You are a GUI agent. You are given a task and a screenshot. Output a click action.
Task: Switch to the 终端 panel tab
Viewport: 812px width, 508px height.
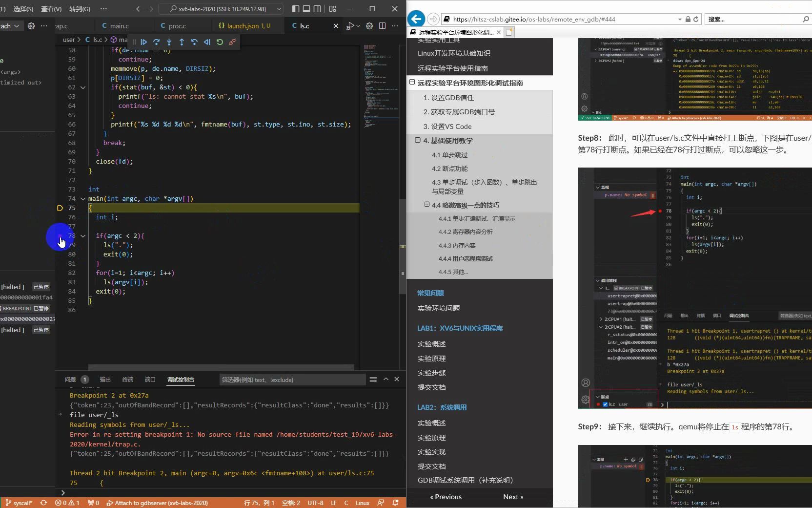[128, 380]
